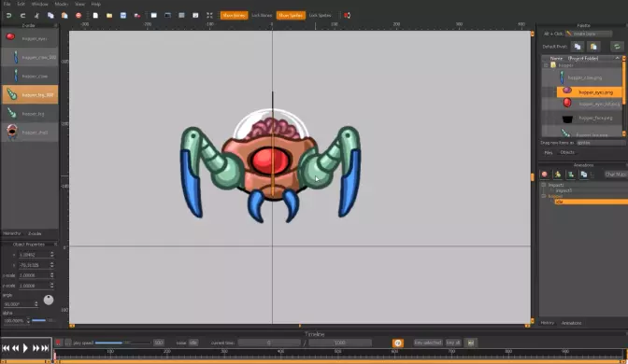
Task: Switch to the Hierarchy tab
Action: pos(11,233)
